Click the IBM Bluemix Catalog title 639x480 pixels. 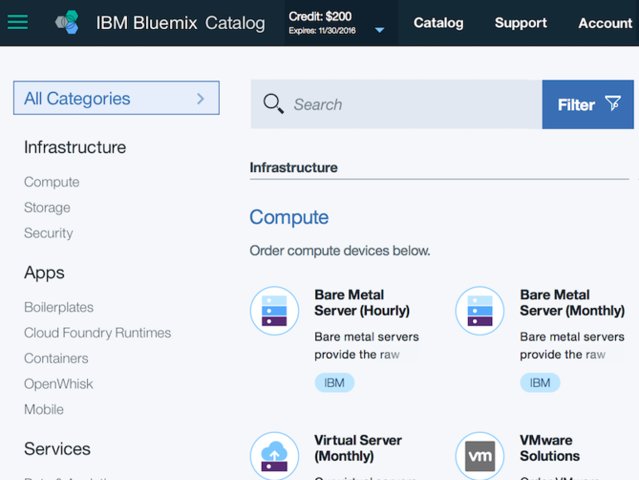click(181, 23)
